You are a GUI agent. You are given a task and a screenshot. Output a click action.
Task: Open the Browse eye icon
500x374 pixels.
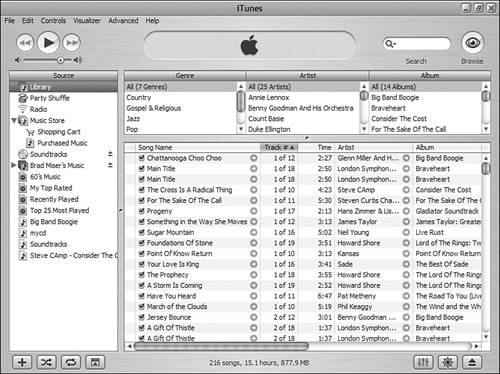pyautogui.click(x=472, y=43)
